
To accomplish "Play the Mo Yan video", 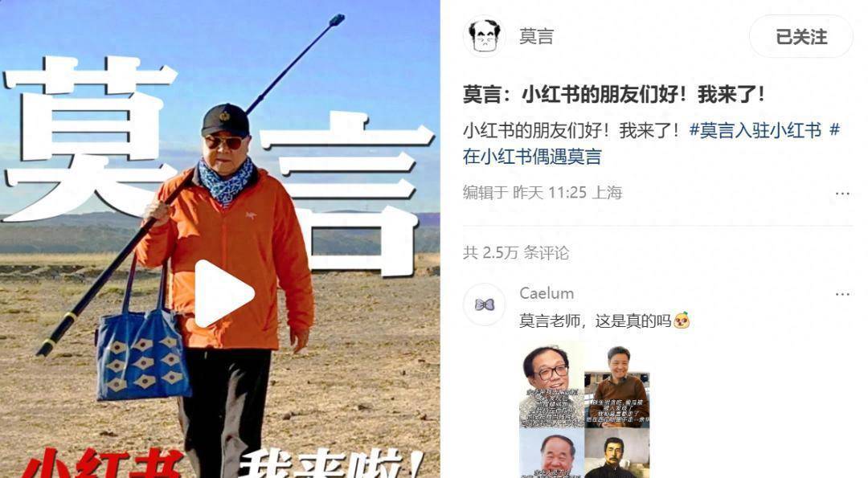I will (223, 294).
